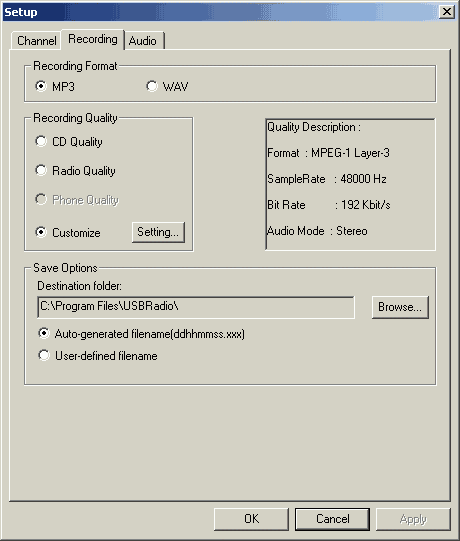Select Auto-generated filename option
Image resolution: width=460 pixels, height=541 pixels.
tap(141, 334)
